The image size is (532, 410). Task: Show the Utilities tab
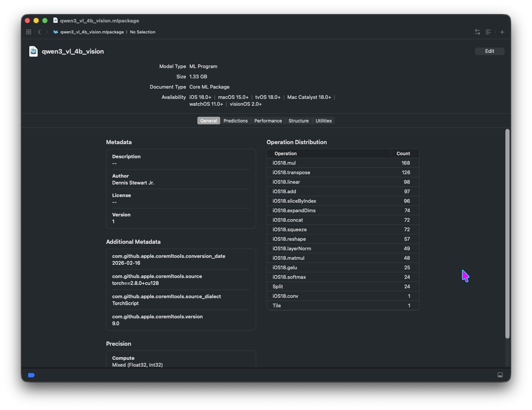[x=324, y=121]
